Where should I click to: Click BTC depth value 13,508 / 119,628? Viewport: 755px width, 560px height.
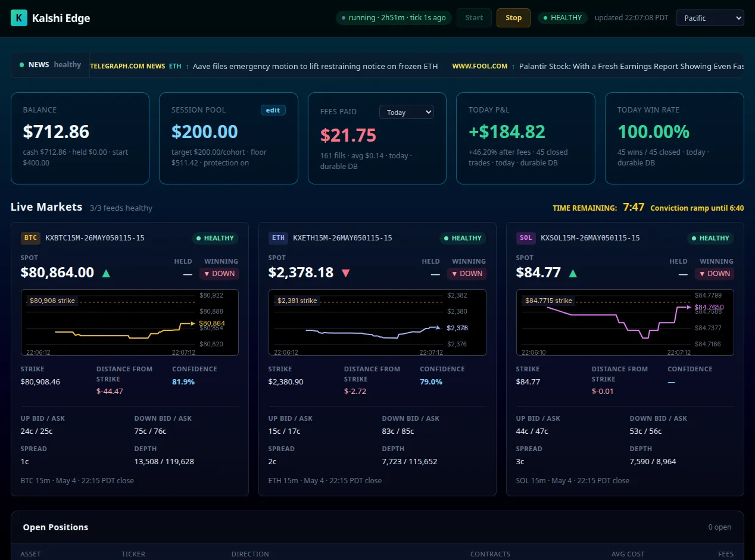(x=164, y=461)
